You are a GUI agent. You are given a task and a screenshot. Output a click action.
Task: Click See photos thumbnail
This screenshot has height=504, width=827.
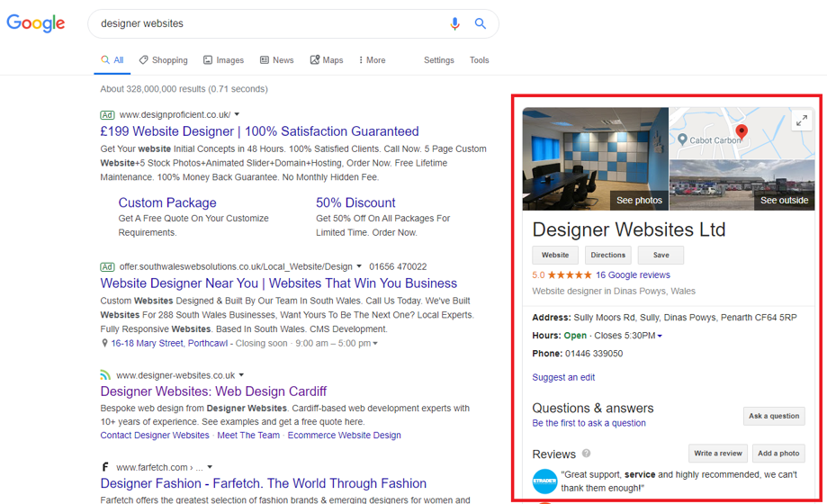(595, 159)
